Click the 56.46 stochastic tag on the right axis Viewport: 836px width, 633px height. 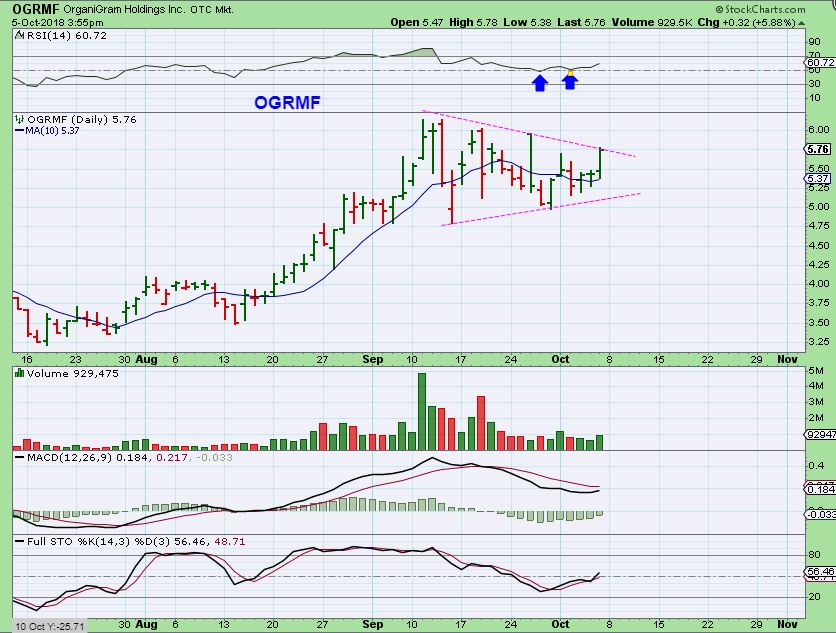click(x=821, y=571)
